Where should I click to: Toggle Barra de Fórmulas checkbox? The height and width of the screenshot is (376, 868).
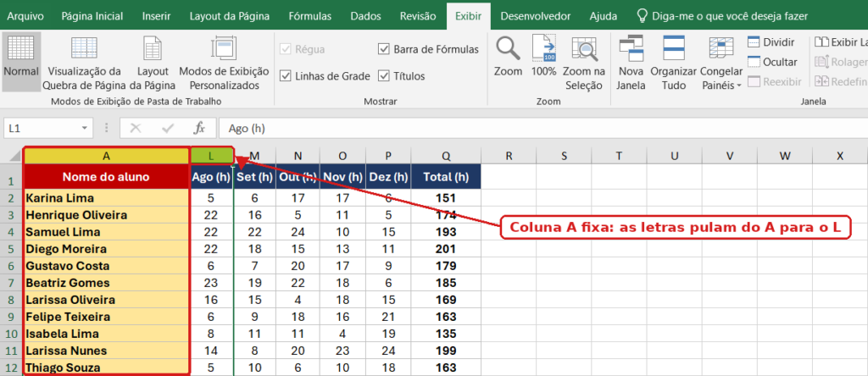(384, 49)
